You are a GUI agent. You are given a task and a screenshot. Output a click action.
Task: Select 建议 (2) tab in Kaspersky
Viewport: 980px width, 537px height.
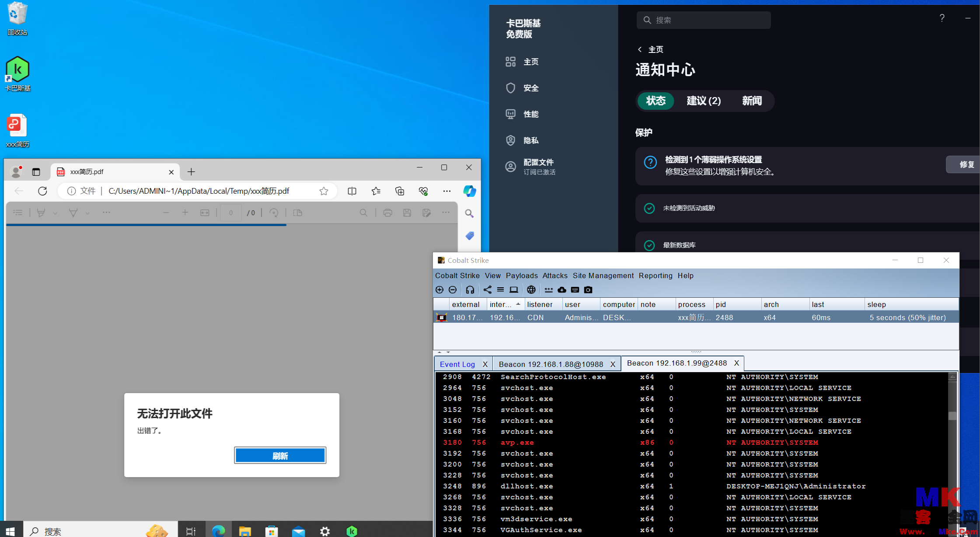pyautogui.click(x=704, y=101)
